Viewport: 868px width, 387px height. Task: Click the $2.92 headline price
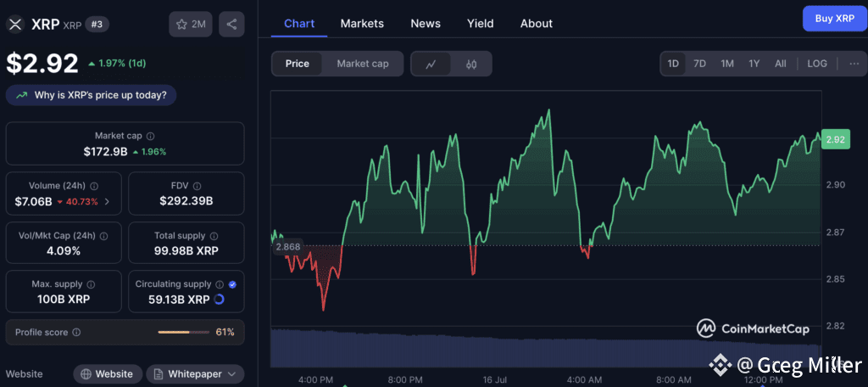click(42, 63)
